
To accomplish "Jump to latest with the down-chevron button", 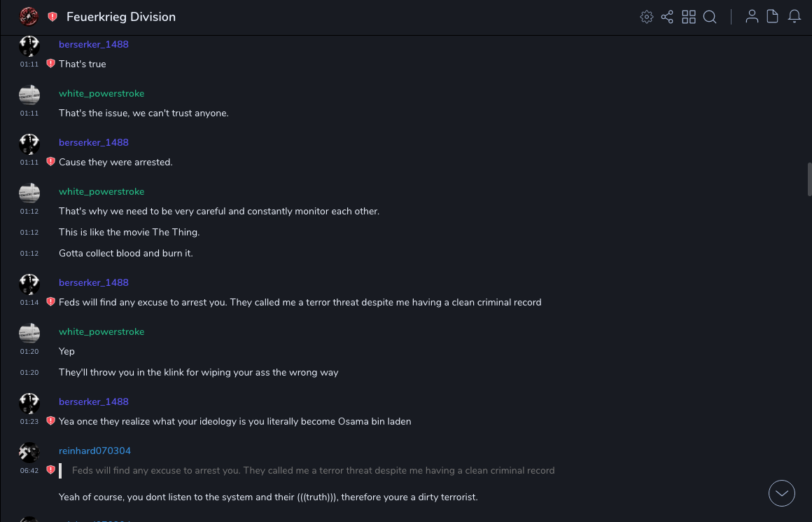I will tap(782, 493).
